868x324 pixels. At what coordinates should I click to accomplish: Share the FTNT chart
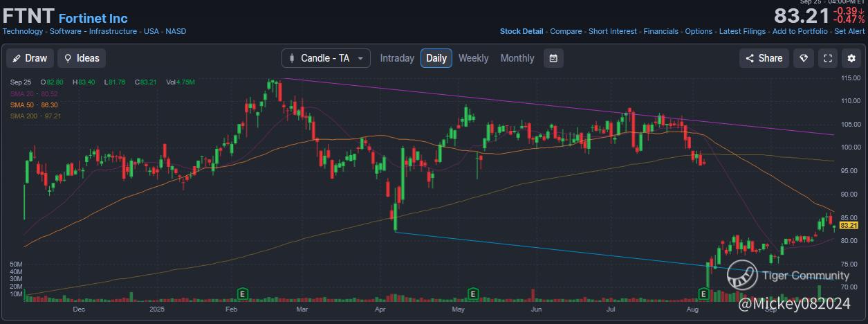(764, 58)
